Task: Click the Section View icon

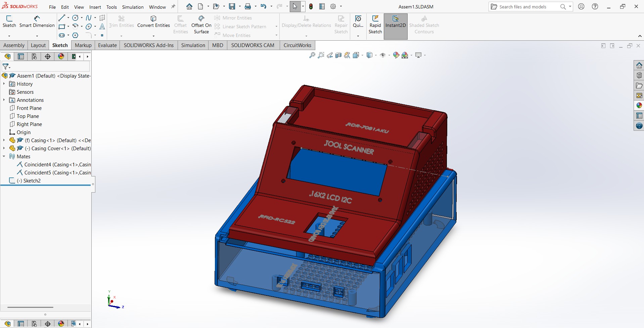Action: [338, 55]
